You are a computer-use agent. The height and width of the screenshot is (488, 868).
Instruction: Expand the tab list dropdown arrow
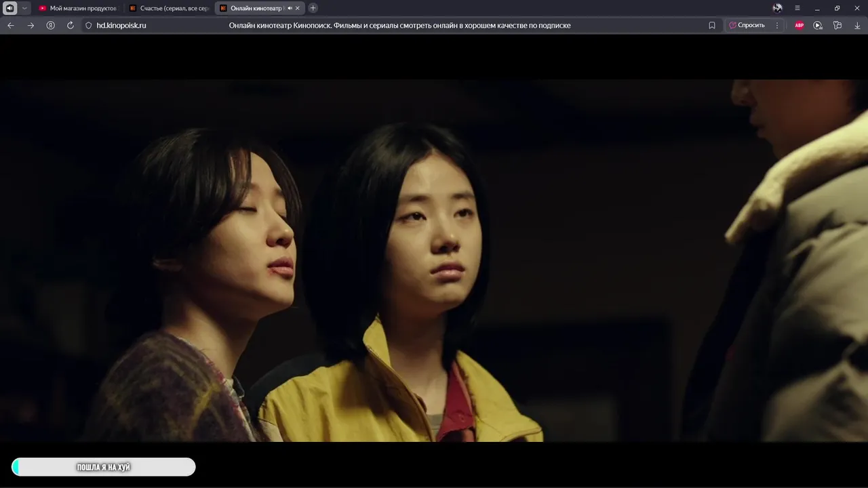coord(24,8)
